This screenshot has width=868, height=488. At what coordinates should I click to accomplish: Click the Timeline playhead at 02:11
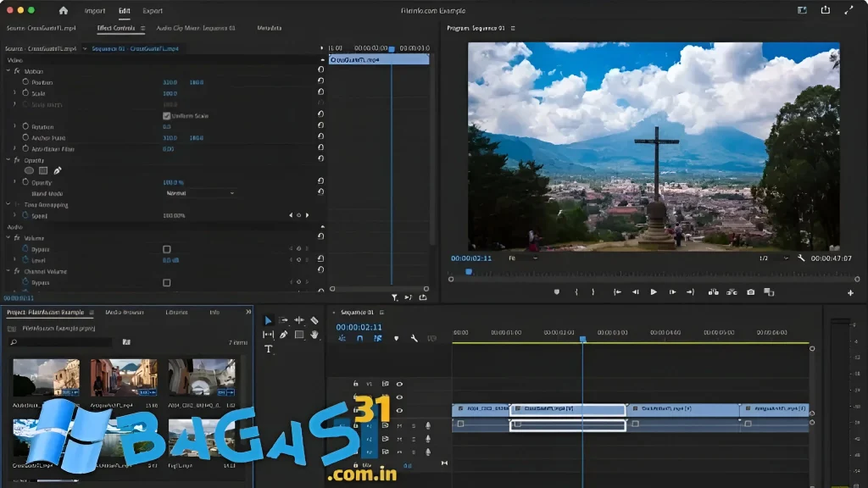(582, 339)
